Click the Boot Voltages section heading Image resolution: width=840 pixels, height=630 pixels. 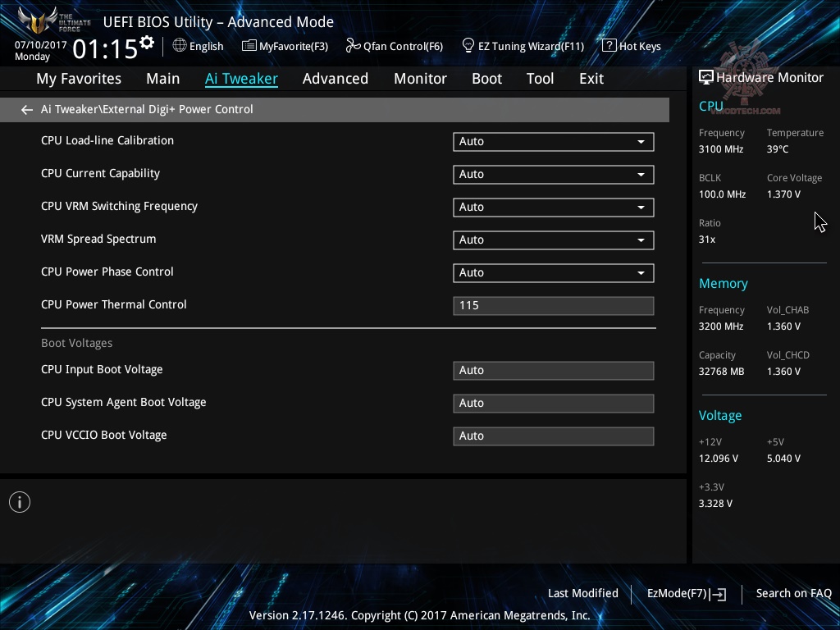click(x=76, y=343)
